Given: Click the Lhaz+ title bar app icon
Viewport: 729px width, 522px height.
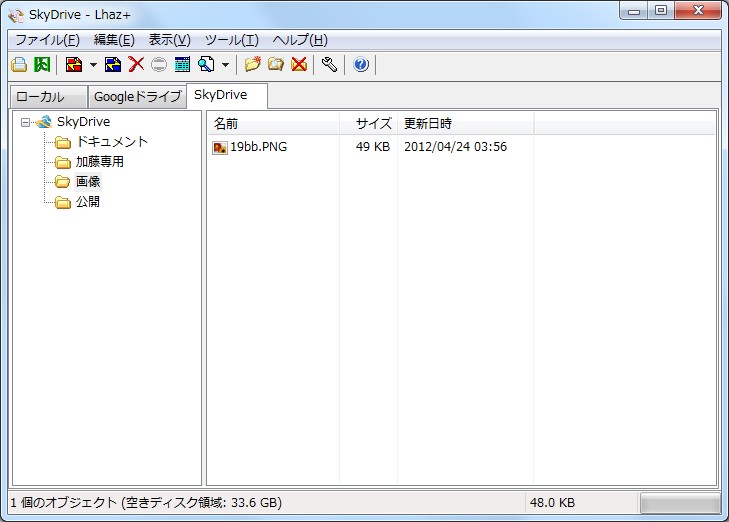Looking at the screenshot, I should (16, 15).
